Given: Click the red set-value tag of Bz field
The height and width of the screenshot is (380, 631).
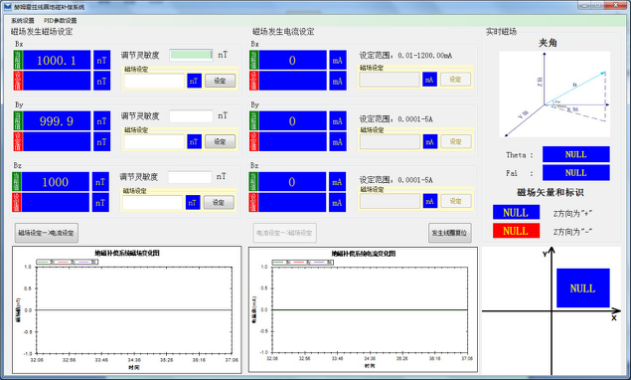Looking at the screenshot, I should click(17, 202).
